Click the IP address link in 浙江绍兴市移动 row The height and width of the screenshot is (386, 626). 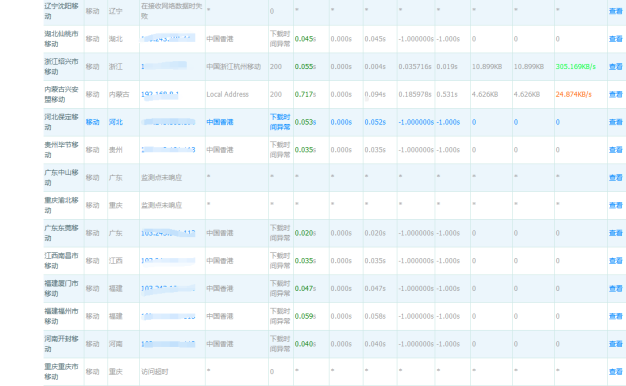point(164,66)
